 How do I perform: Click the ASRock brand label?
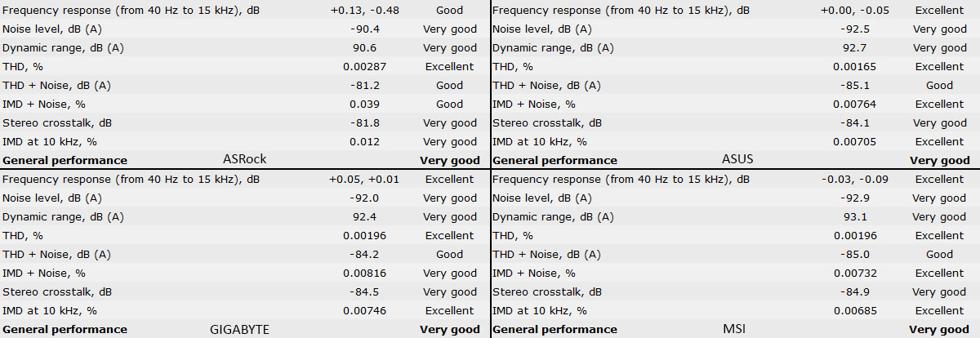point(244,159)
